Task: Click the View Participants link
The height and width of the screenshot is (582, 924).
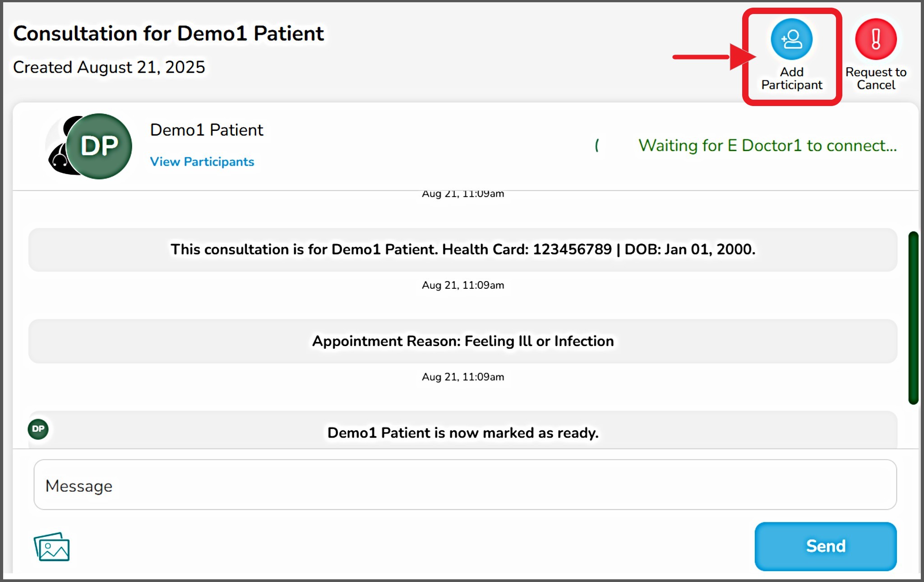Action: [202, 162]
